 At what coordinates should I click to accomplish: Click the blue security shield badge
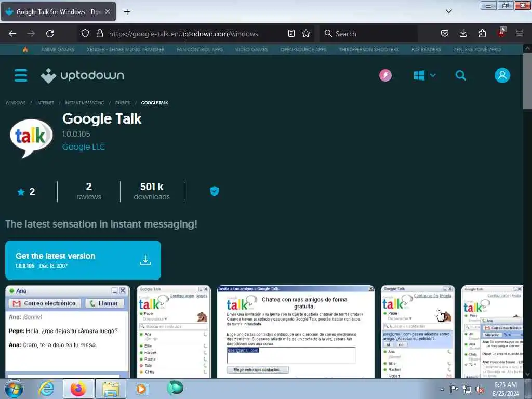tap(215, 191)
